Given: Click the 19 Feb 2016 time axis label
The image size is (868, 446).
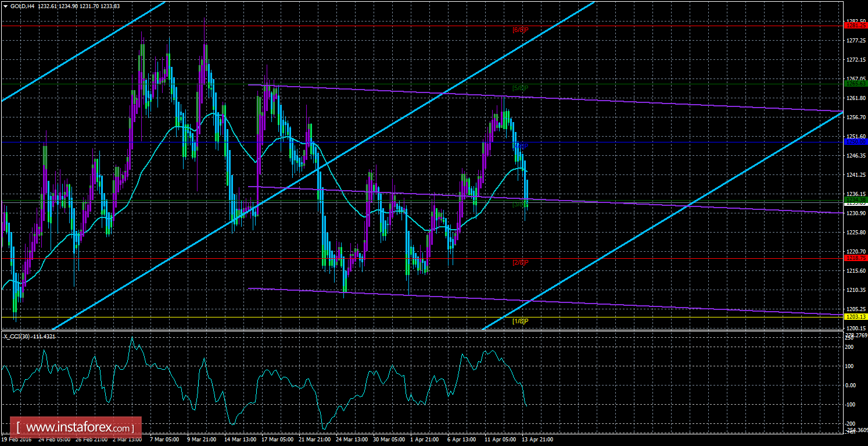Looking at the screenshot, I should tap(15, 440).
